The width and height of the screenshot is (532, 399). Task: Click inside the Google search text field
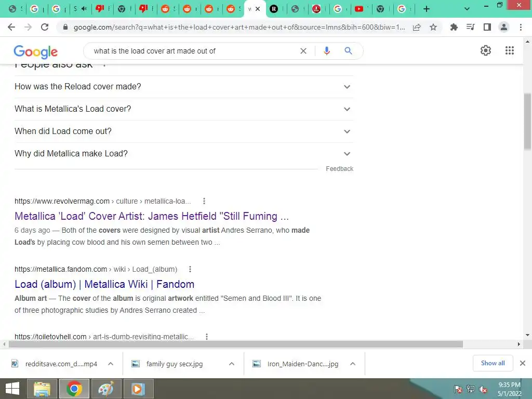(193, 51)
